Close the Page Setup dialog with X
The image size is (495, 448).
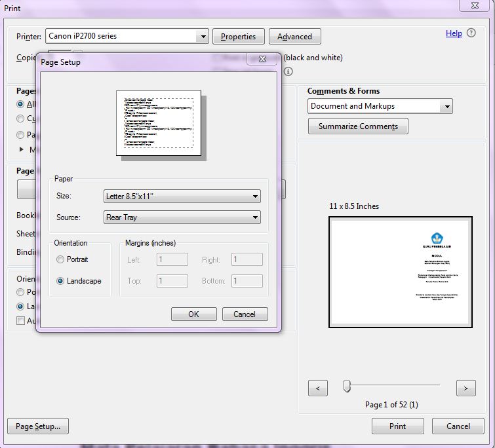tap(262, 59)
